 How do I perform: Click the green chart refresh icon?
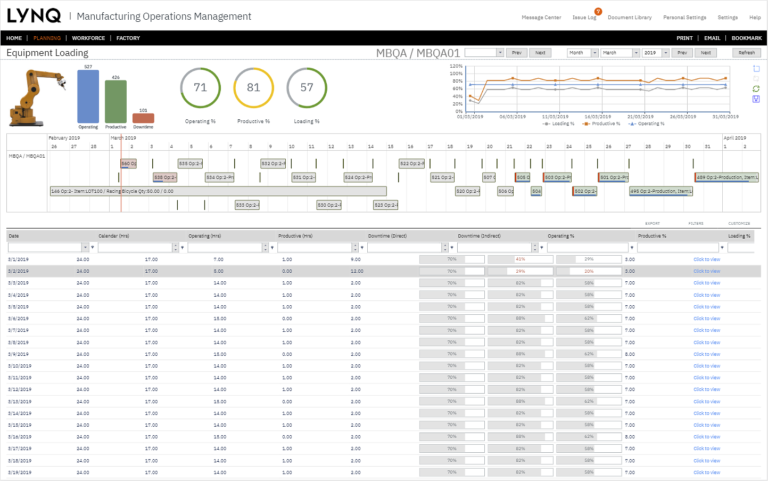pyautogui.click(x=756, y=89)
